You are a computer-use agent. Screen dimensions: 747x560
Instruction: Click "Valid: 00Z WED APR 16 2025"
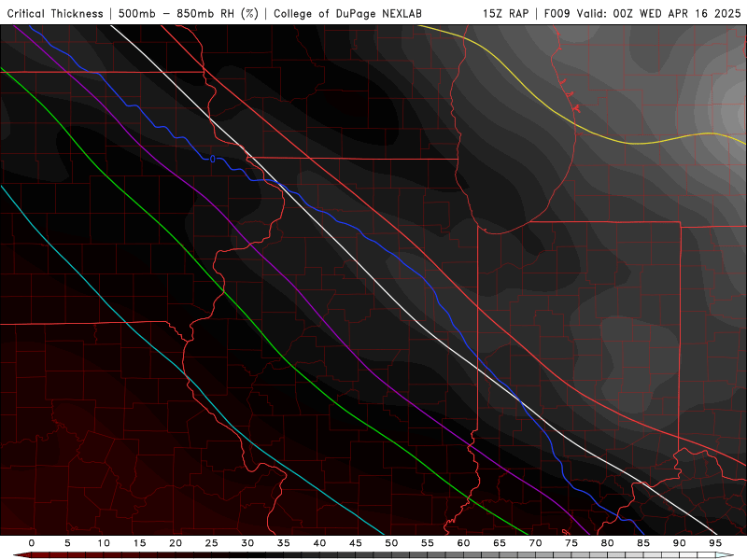pos(659,13)
